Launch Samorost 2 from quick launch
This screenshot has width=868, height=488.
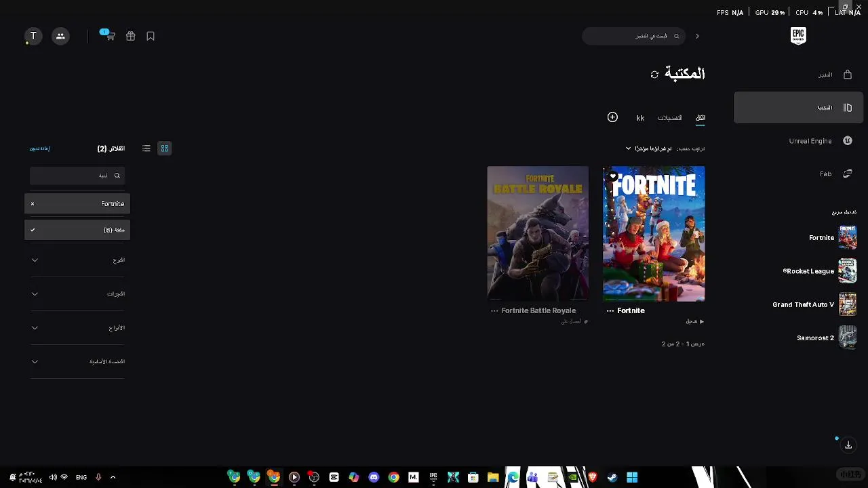pos(827,338)
